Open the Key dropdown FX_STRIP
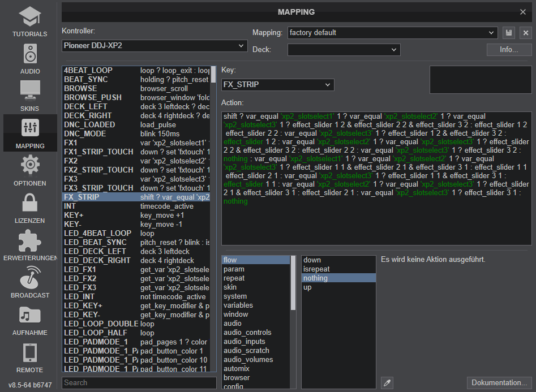This screenshot has width=536, height=392. pos(277,85)
